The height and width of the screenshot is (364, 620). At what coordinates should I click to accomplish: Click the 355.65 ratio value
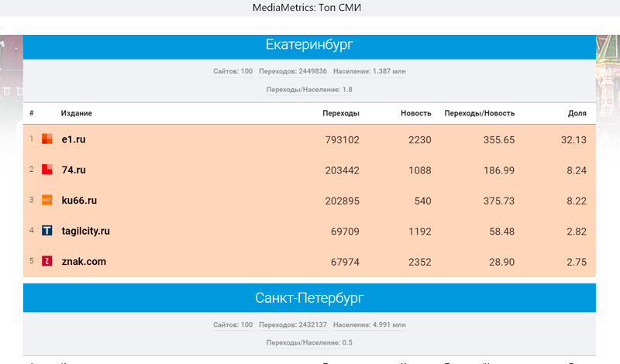[499, 140]
